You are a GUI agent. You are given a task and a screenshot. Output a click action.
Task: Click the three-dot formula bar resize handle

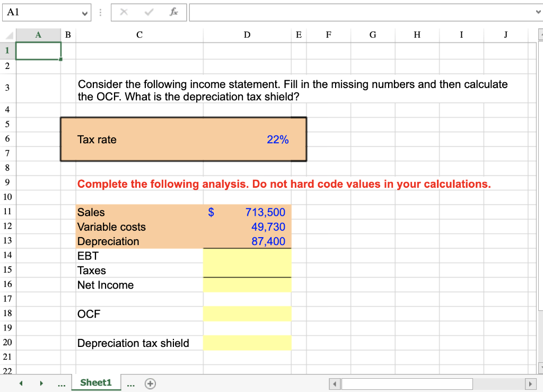click(x=100, y=13)
